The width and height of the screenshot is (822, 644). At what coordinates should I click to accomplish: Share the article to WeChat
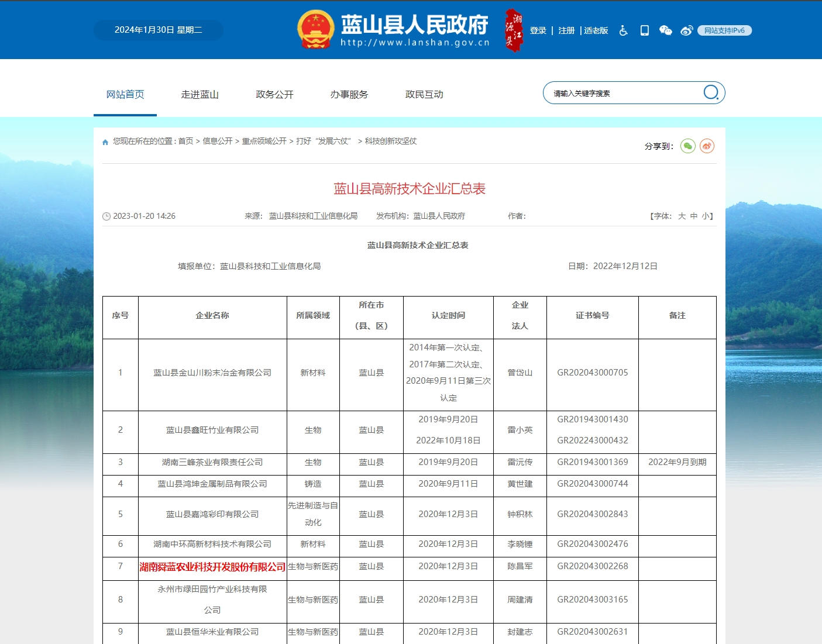coord(688,146)
